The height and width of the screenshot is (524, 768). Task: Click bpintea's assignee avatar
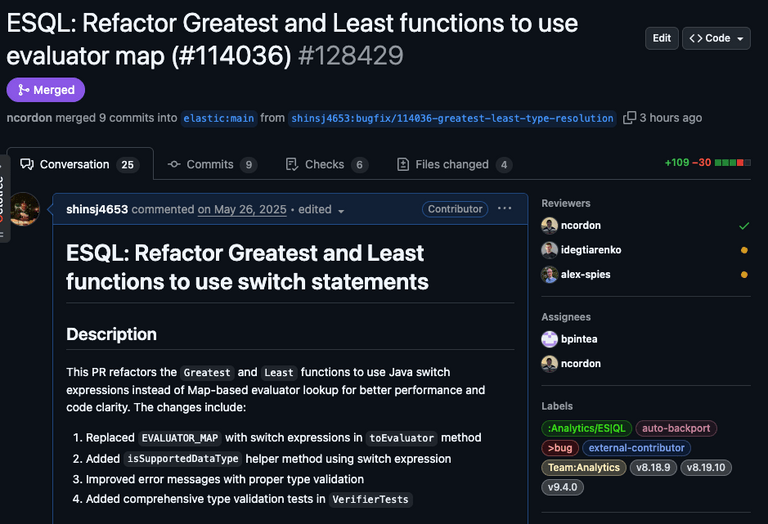549,339
